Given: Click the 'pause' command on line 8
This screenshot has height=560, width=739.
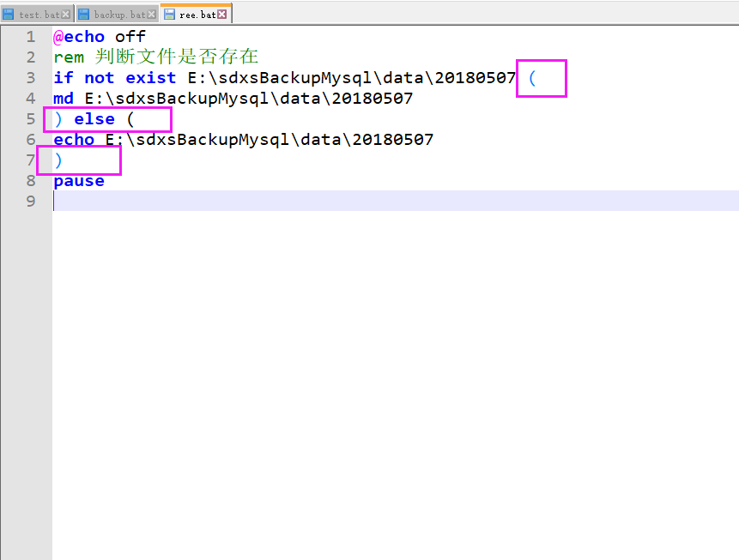Looking at the screenshot, I should 79,181.
